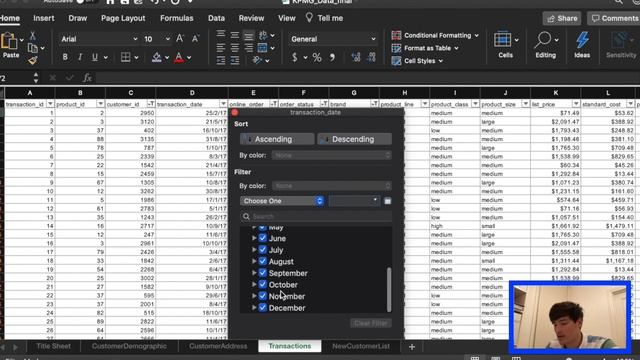Open Format as Table dropdown

pos(425,48)
